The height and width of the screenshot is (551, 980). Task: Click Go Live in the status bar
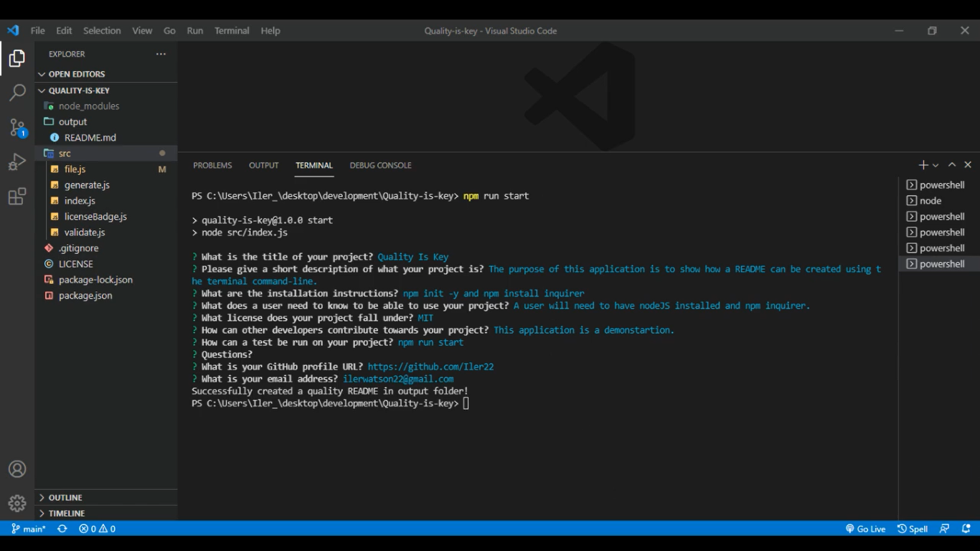(x=866, y=529)
